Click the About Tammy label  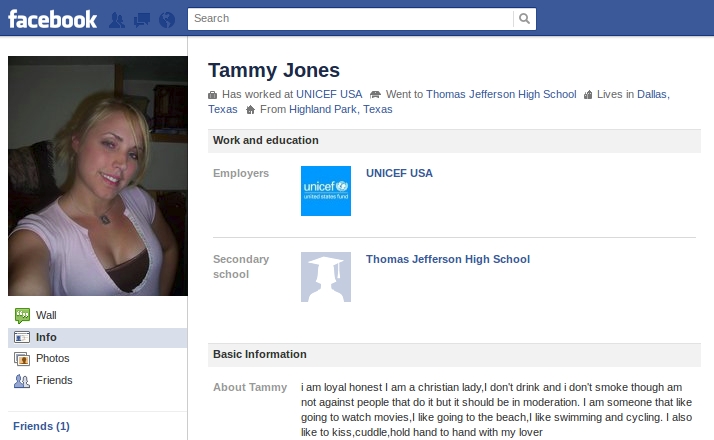click(x=250, y=388)
